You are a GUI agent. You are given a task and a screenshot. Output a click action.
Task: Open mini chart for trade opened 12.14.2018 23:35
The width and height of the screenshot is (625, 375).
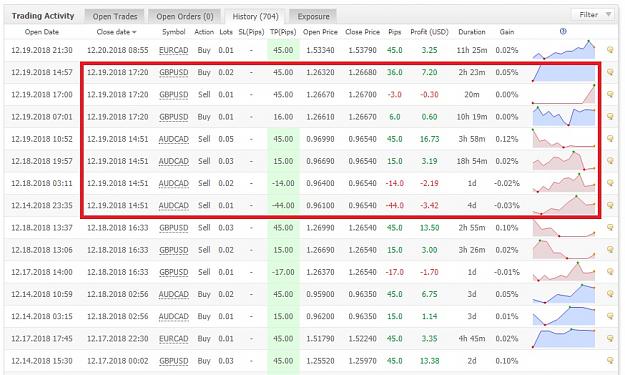[564, 205]
